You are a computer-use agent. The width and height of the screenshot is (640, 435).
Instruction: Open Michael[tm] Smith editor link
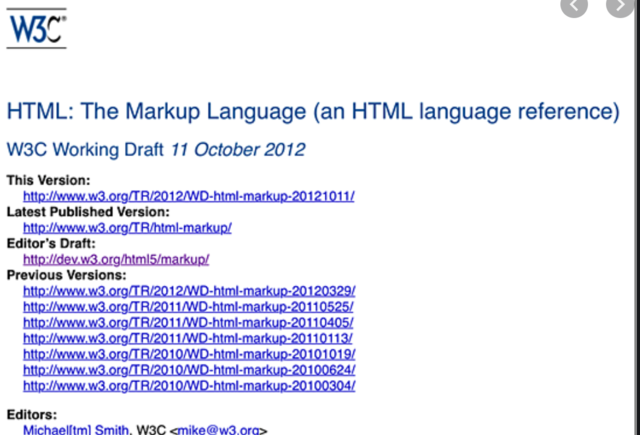point(76,430)
